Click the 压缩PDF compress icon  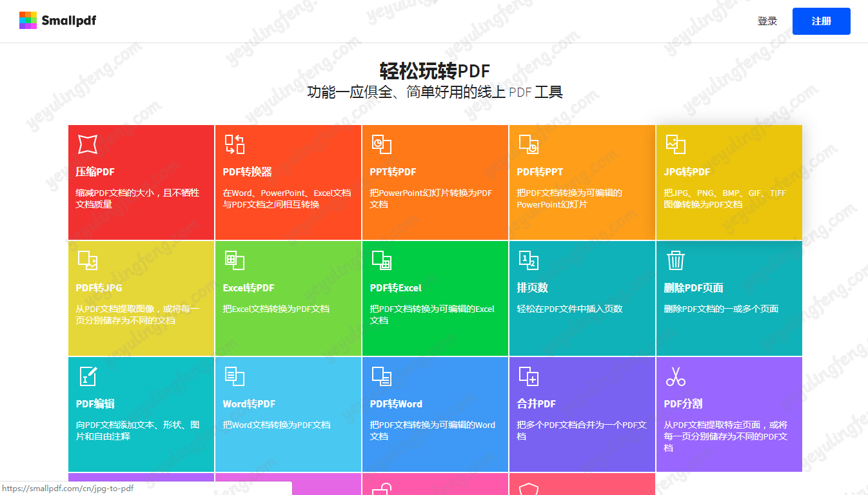coord(88,144)
